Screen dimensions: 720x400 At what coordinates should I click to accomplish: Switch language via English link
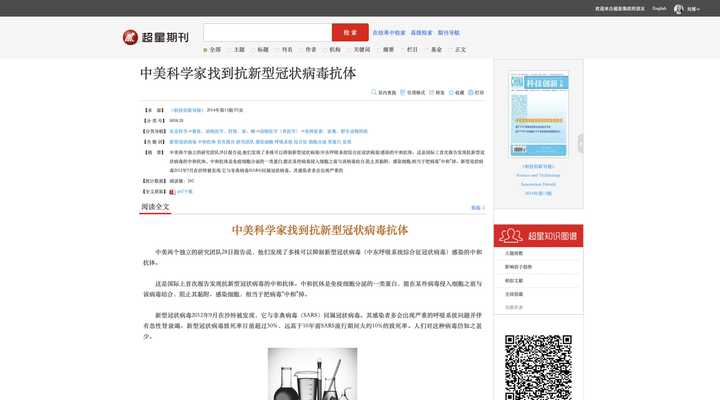[x=659, y=9]
